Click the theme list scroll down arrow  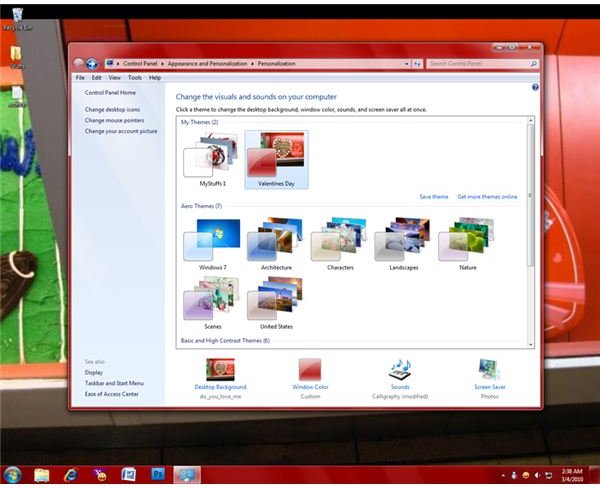(x=530, y=344)
